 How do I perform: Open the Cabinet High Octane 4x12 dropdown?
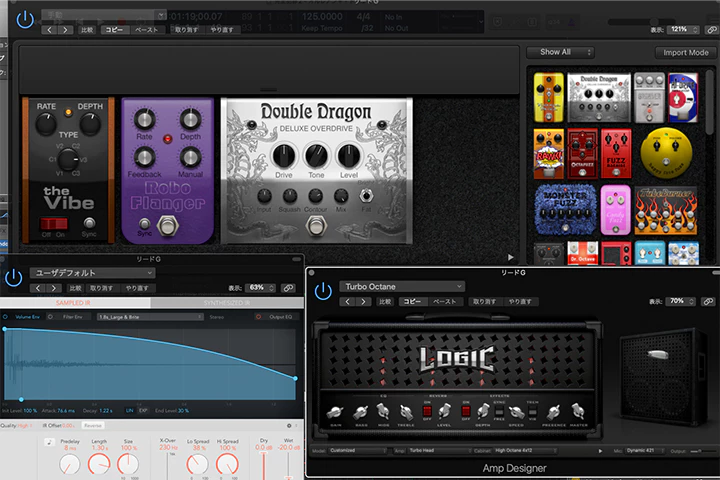[x=525, y=451]
